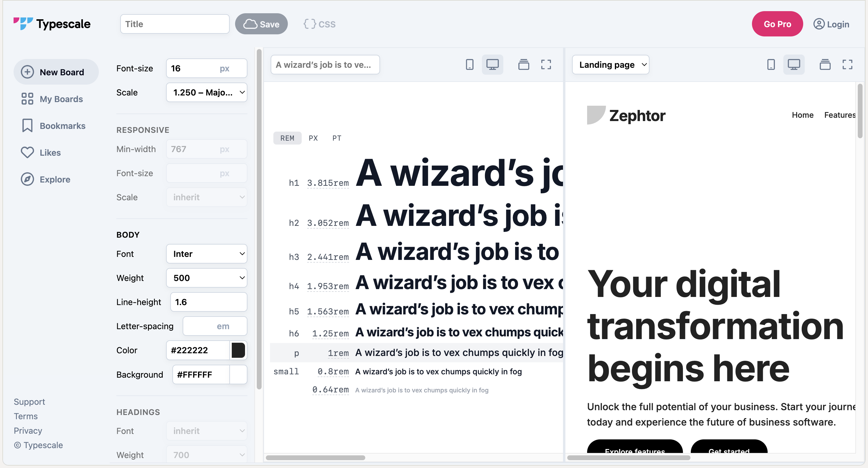Open the Bookmarks section
Image resolution: width=868 pixels, height=468 pixels.
pyautogui.click(x=62, y=126)
